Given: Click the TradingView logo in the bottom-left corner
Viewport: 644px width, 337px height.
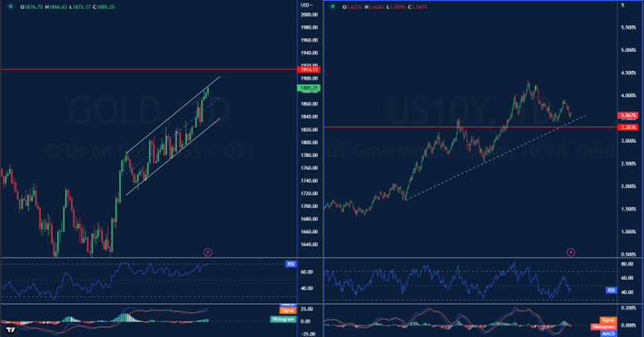Looking at the screenshot, I should [11, 330].
